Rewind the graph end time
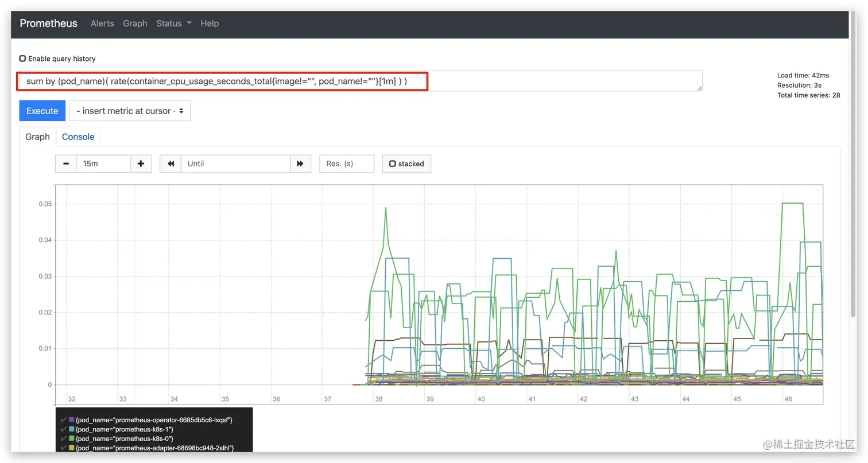Image resolution: width=868 pixels, height=463 pixels. click(x=170, y=164)
